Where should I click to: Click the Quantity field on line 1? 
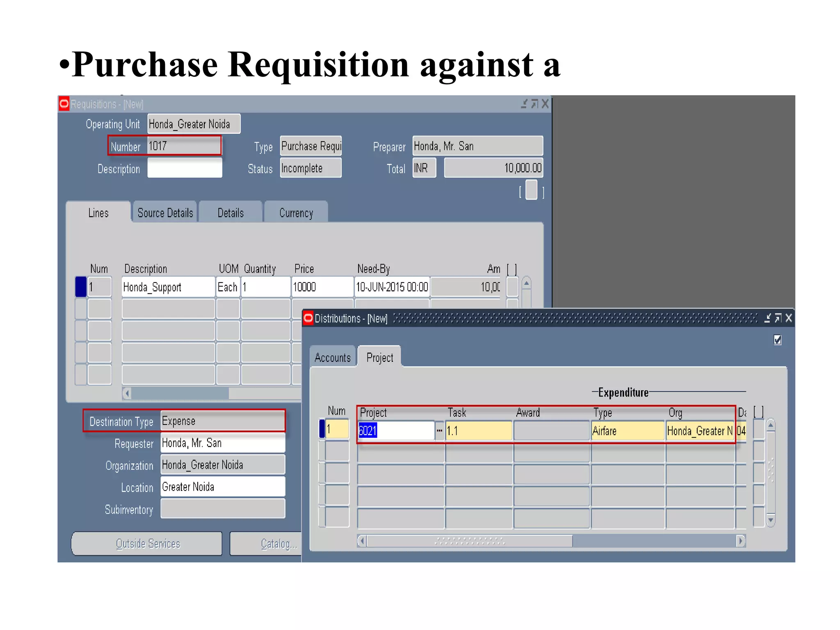[x=266, y=287]
